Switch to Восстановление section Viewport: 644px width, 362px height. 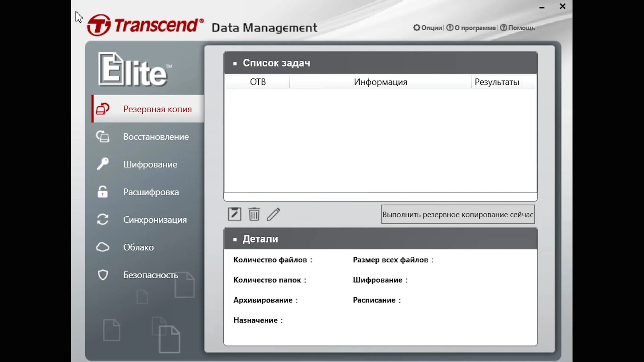[x=148, y=136]
